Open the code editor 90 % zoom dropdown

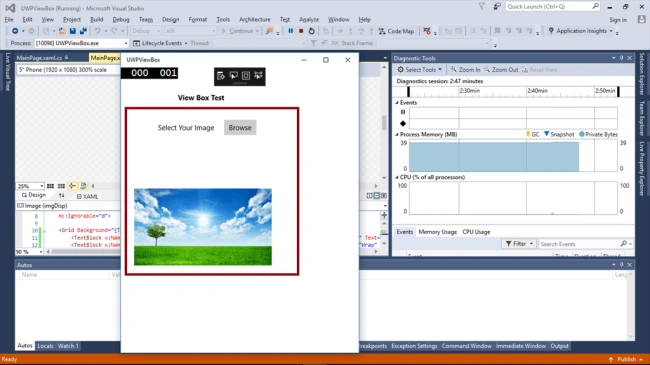tap(29, 252)
